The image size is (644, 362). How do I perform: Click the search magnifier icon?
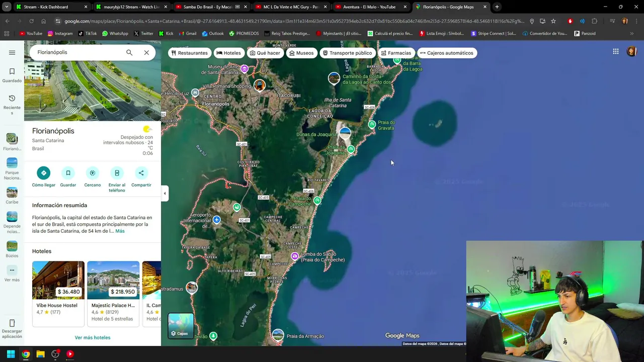click(129, 52)
